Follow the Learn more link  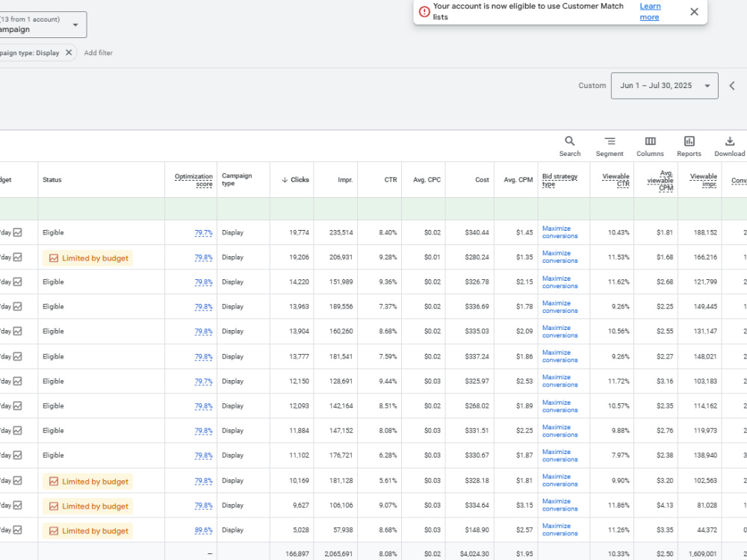(650, 11)
